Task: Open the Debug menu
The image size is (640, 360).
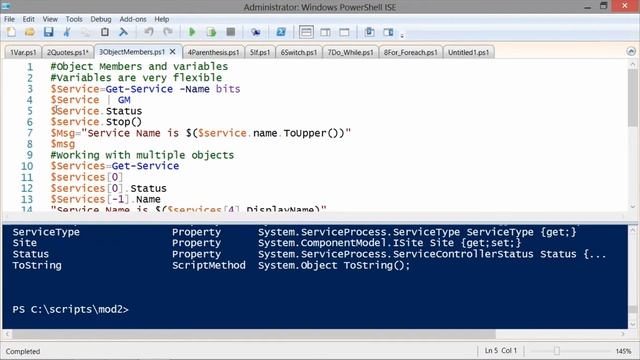Action: click(x=101, y=19)
